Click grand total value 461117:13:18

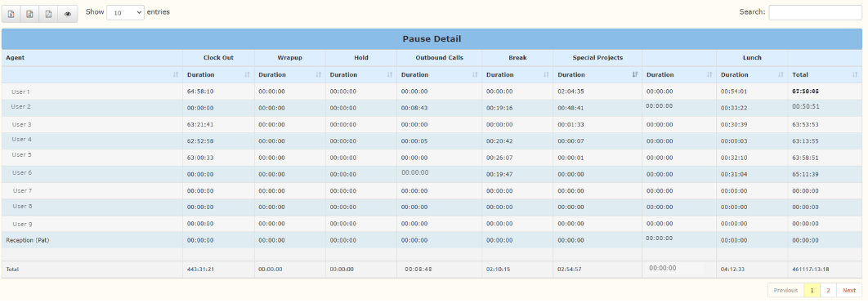tap(811, 270)
